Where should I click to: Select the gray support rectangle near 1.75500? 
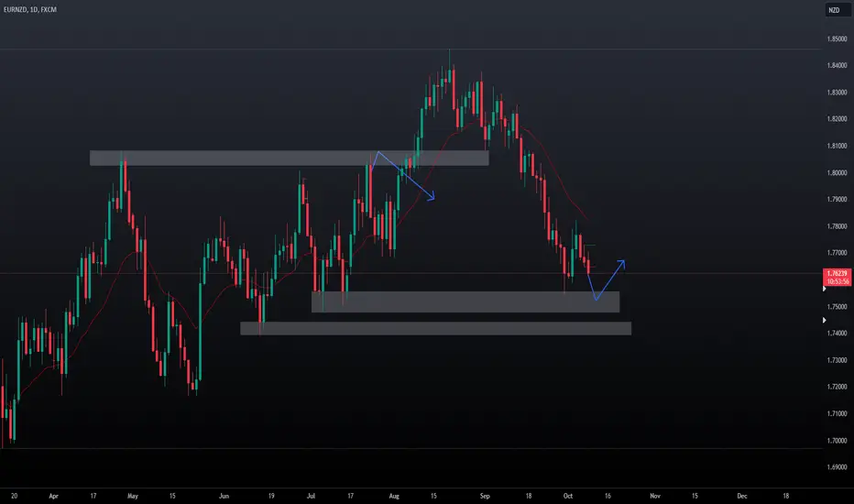pyautogui.click(x=465, y=301)
